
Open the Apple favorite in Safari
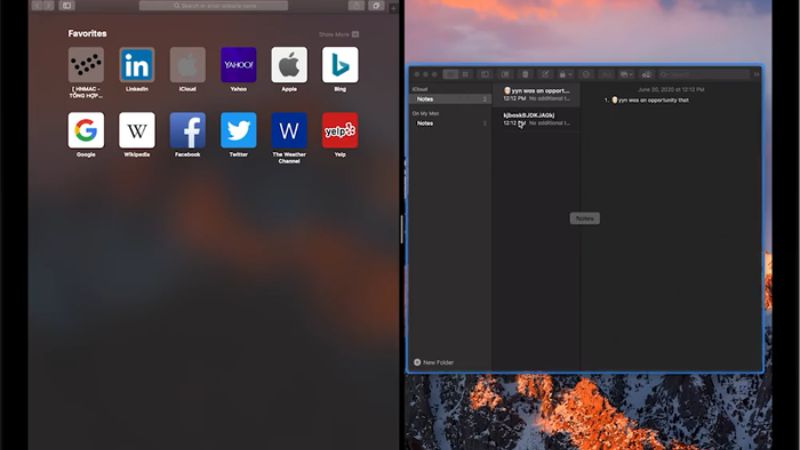tap(289, 65)
